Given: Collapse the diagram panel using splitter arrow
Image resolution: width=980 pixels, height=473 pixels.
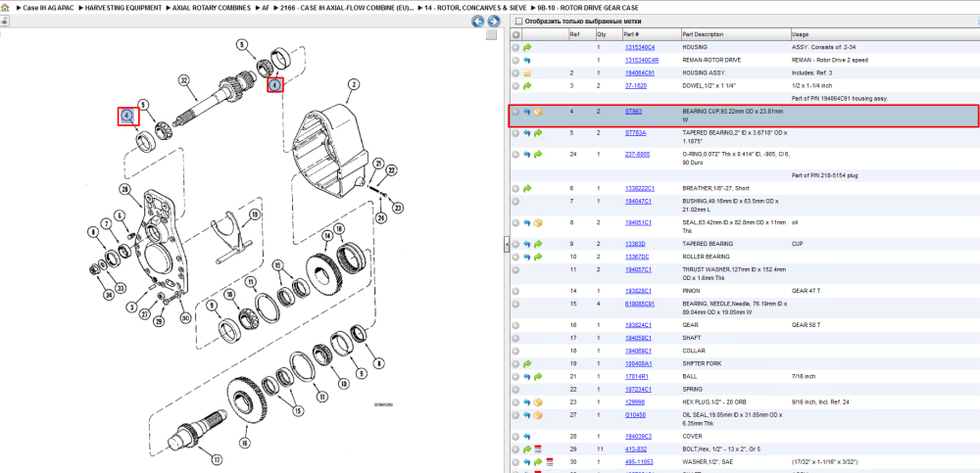Looking at the screenshot, I should pyautogui.click(x=507, y=246).
